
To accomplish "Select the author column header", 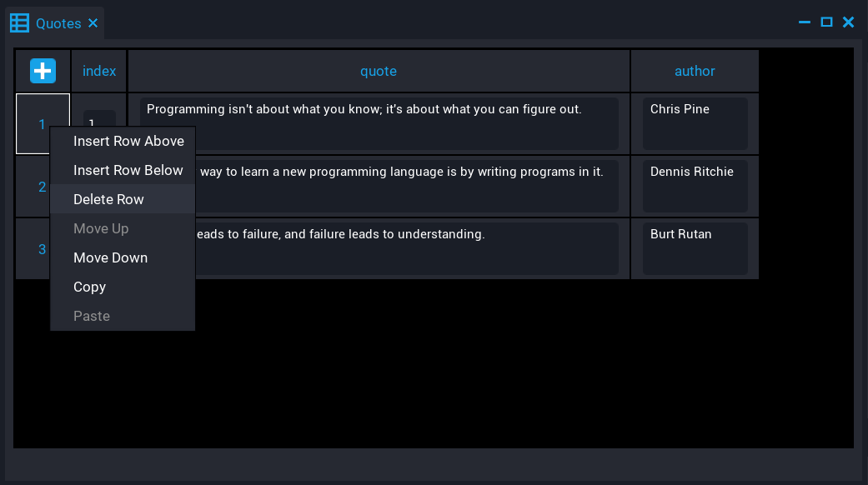I will [695, 71].
